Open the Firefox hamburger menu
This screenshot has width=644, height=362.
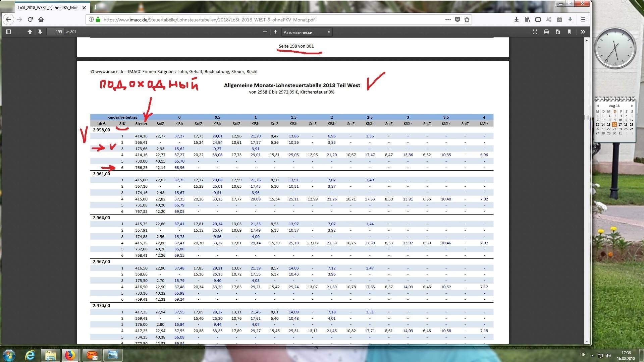click(583, 20)
